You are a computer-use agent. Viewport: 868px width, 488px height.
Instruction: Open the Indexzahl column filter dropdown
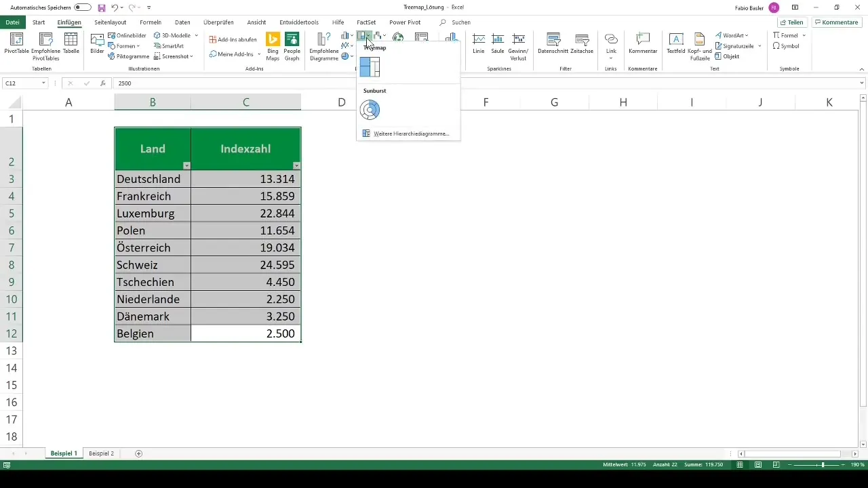pos(296,165)
